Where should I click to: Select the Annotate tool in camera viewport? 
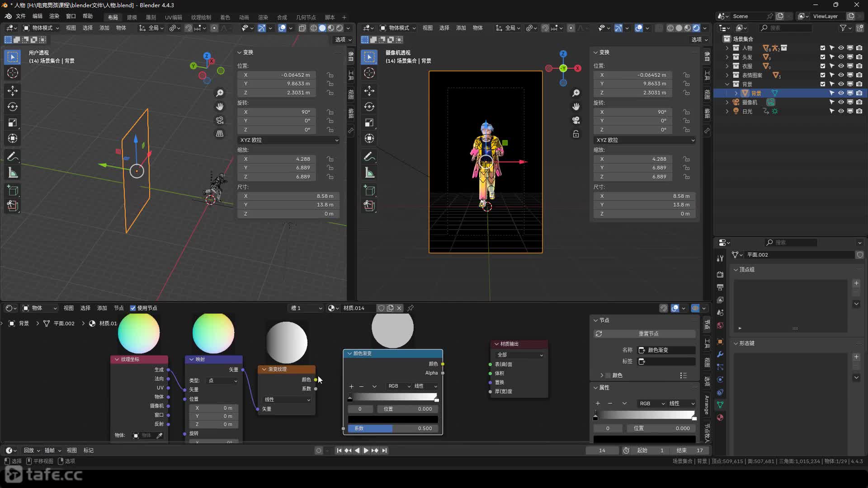pyautogui.click(x=369, y=156)
